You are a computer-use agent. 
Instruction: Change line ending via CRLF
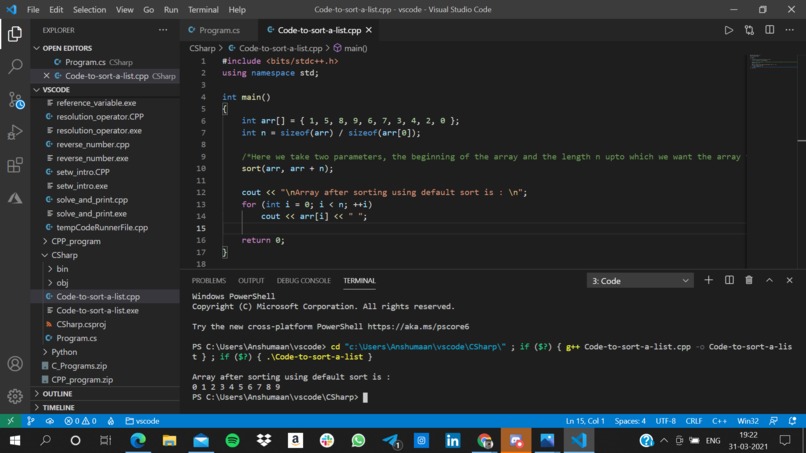693,421
